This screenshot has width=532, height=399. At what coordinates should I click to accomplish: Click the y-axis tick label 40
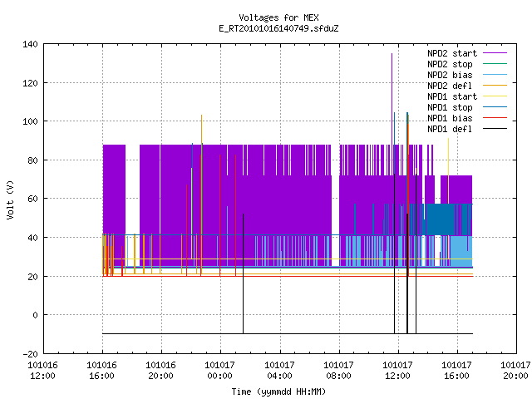(33, 238)
